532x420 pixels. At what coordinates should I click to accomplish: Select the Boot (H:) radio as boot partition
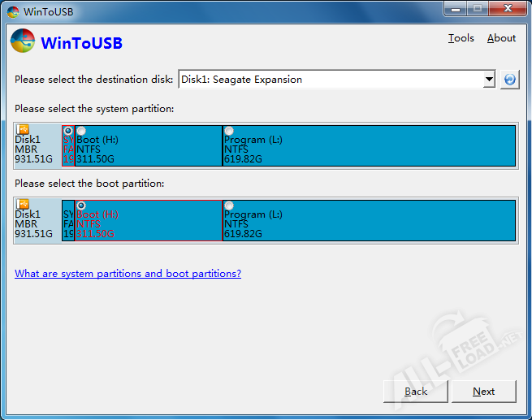click(x=81, y=206)
